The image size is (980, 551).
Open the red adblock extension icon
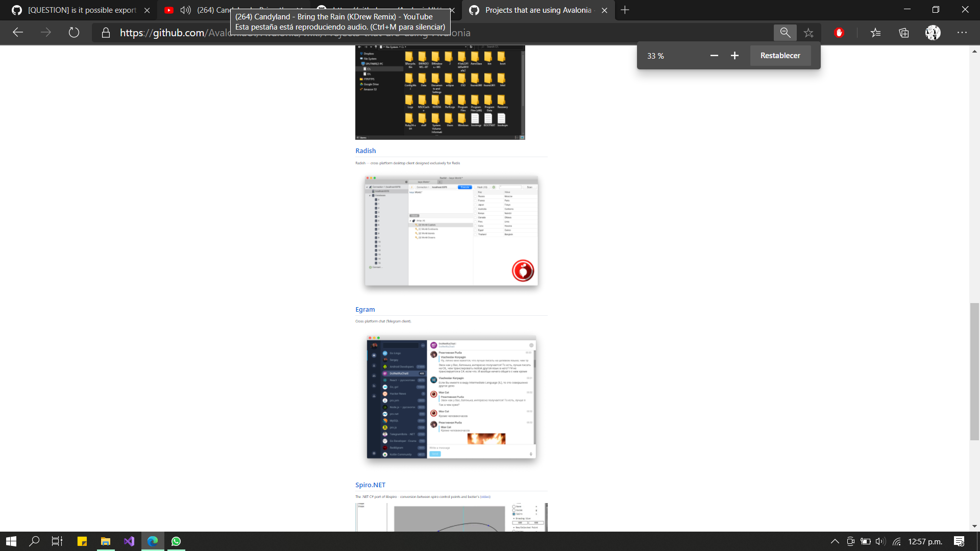click(839, 33)
